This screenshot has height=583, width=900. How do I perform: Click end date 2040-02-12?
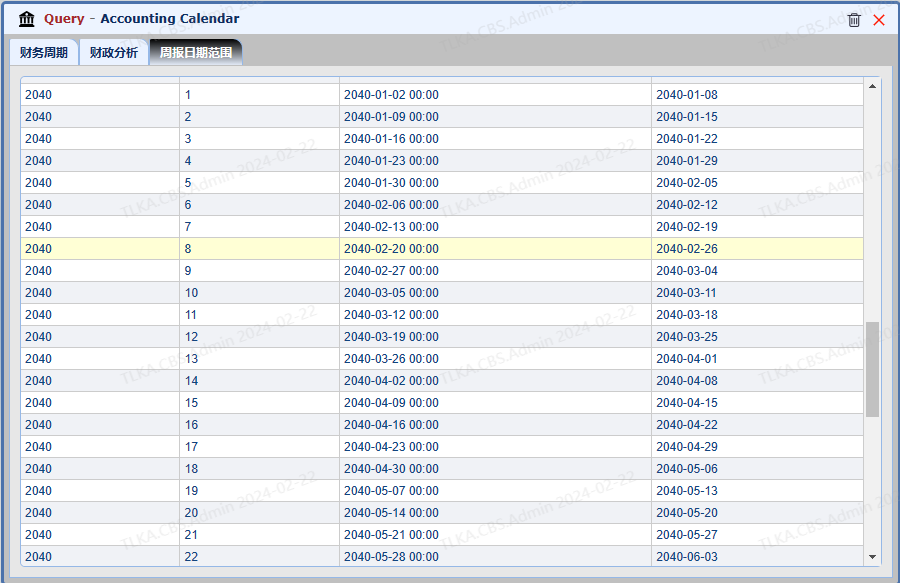[x=757, y=205]
